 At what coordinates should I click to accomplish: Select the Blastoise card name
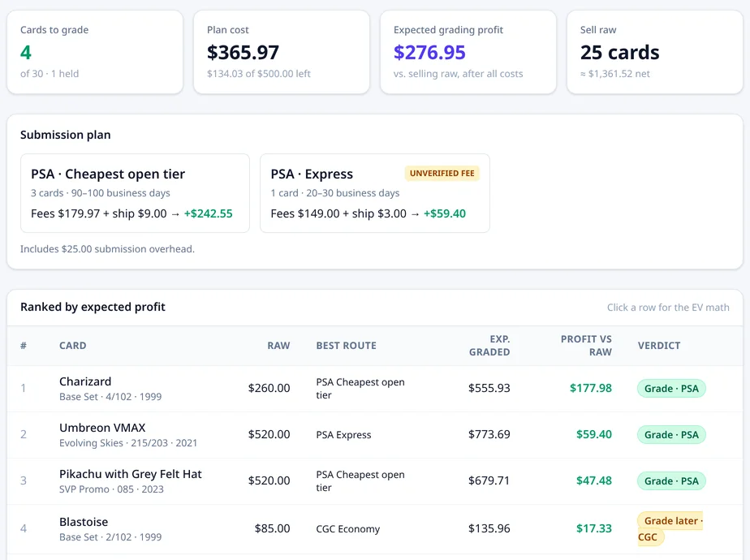[84, 522]
